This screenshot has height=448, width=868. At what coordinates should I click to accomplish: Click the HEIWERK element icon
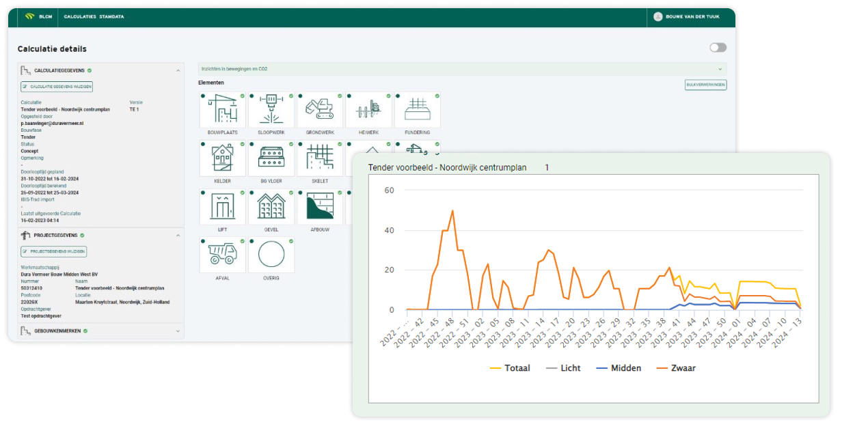368,109
